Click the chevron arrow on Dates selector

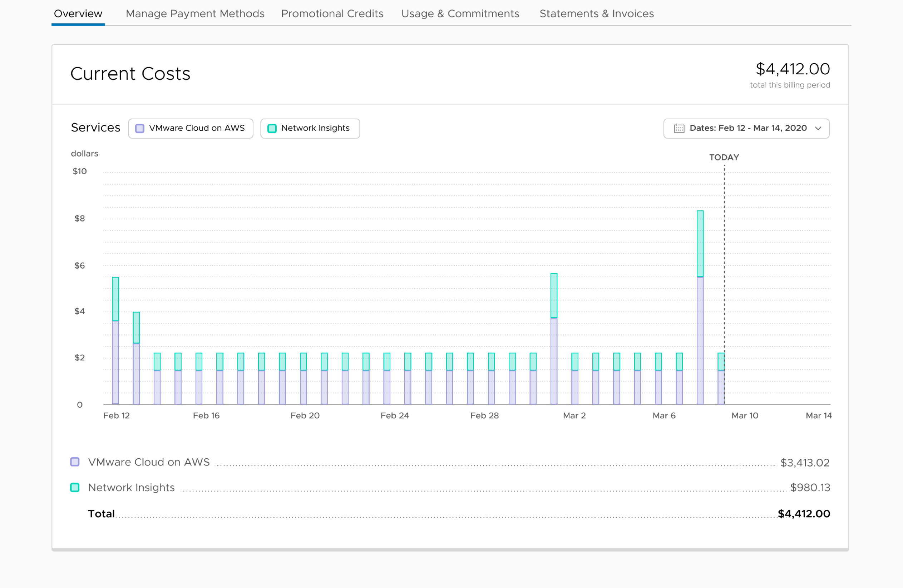(818, 129)
